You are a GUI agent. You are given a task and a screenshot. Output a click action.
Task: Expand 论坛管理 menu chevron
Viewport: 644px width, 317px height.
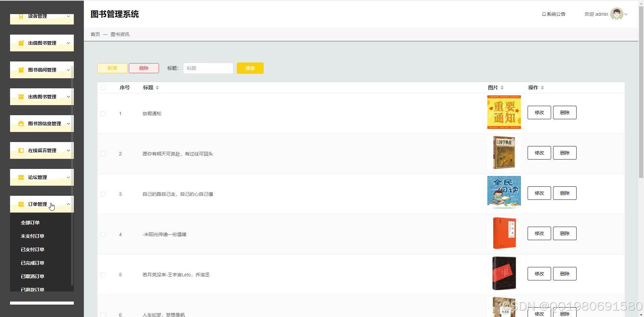click(68, 177)
